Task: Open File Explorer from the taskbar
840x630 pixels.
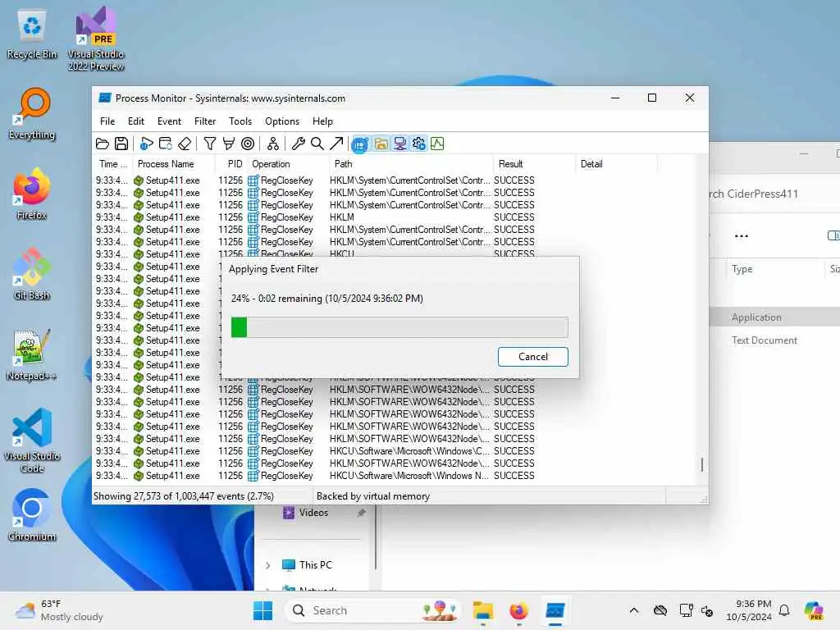Action: (x=482, y=610)
